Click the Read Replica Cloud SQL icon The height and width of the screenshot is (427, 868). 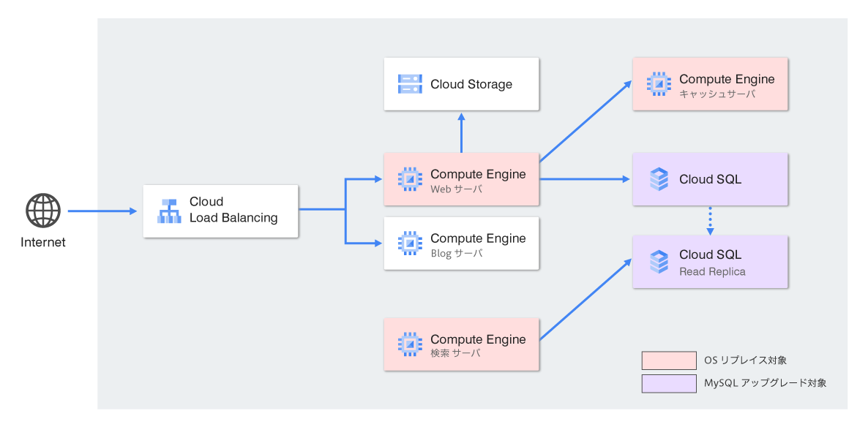coord(659,261)
